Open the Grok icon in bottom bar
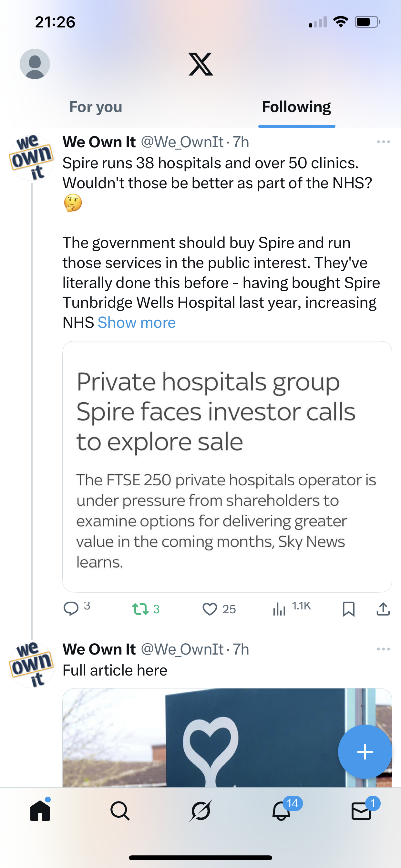The width and height of the screenshot is (401, 868). 200,811
